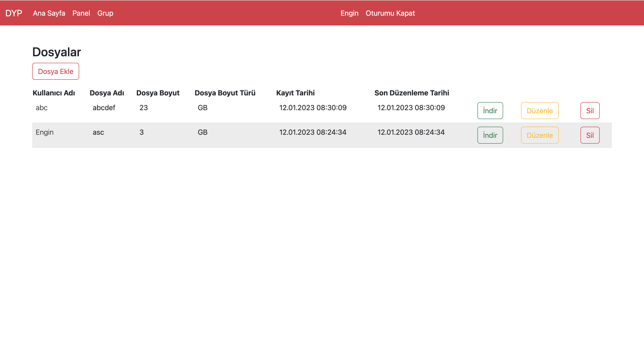The width and height of the screenshot is (644, 353).
Task: Open the Grup navigation item
Action: 105,13
